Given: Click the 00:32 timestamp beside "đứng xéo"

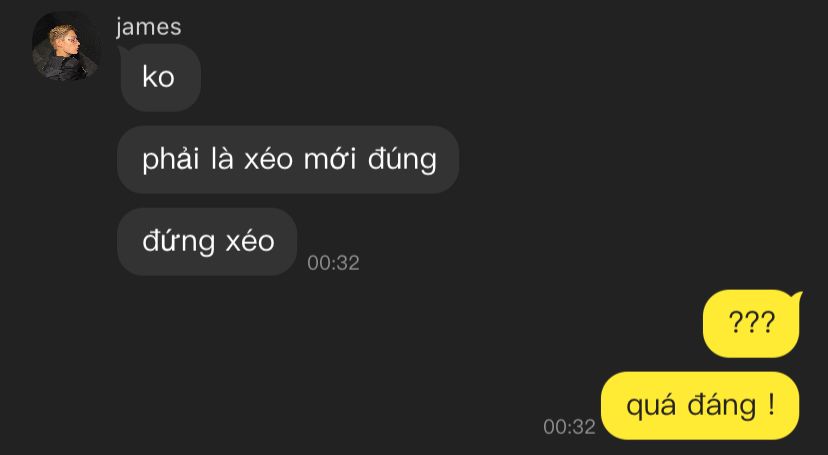Looking at the screenshot, I should pos(333,263).
